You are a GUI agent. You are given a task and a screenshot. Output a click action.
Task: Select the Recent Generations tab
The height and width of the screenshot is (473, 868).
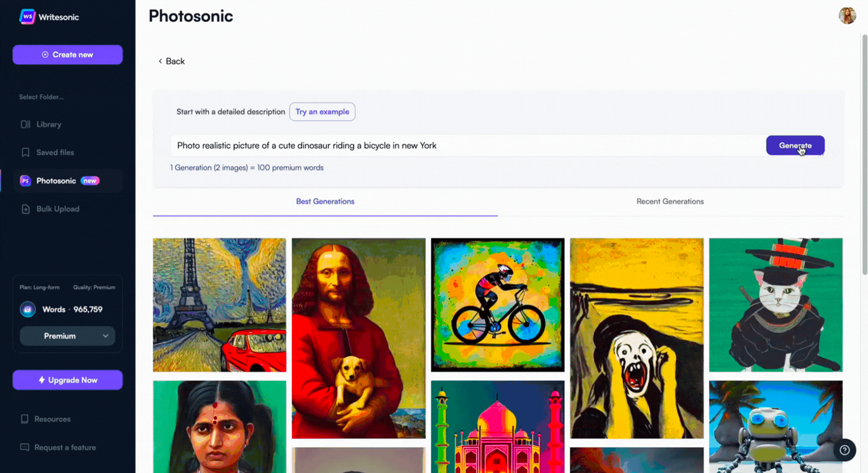[670, 201]
